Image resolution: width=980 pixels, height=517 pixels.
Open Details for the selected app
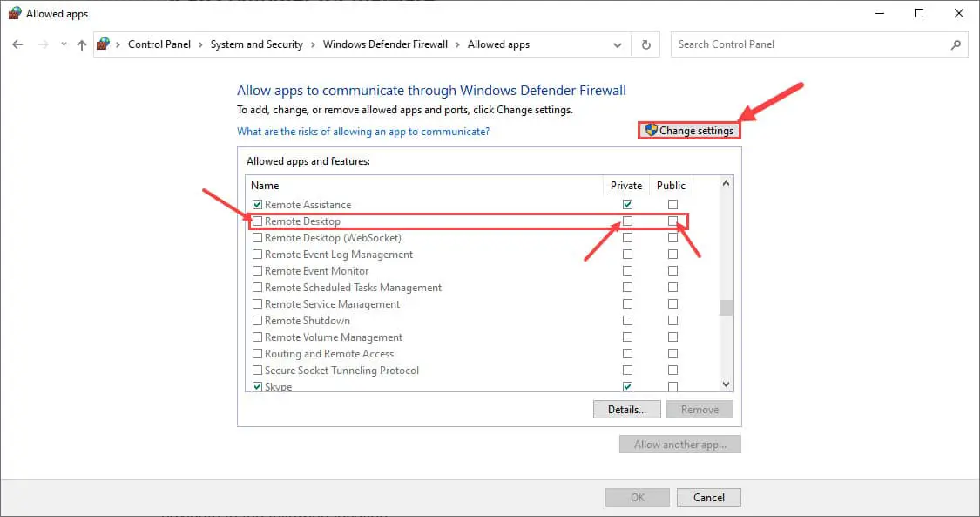pyautogui.click(x=627, y=410)
